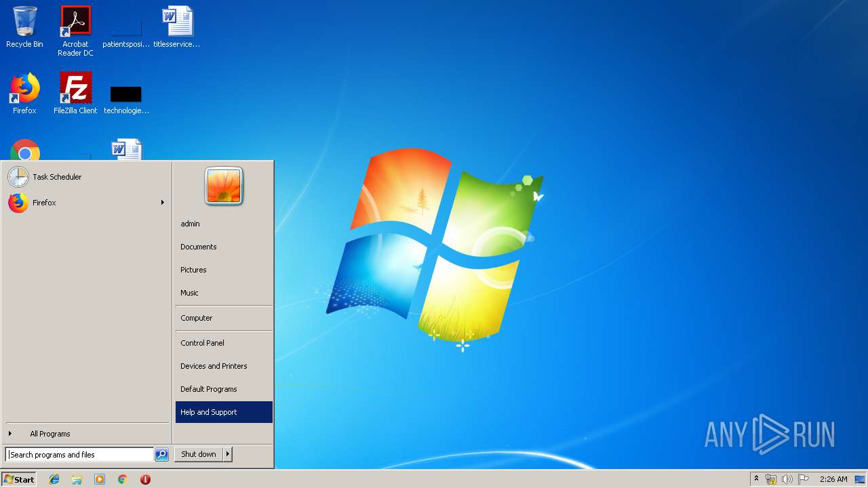Open Pictures from Start menu
Image resolution: width=868 pixels, height=488 pixels.
tap(224, 270)
